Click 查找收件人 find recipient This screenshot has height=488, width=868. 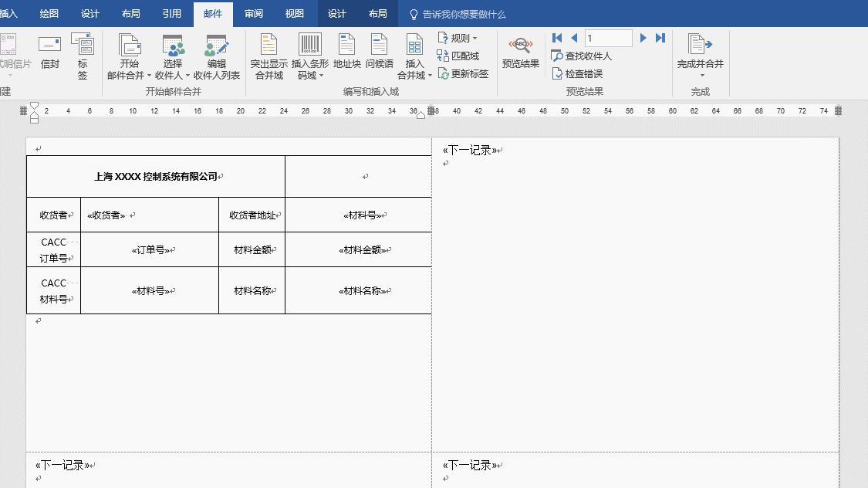[582, 56]
